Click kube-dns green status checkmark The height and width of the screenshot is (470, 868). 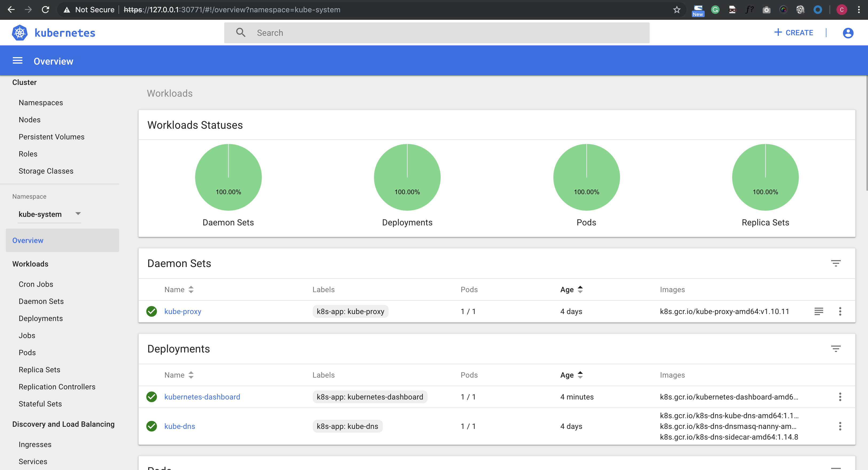coord(152,426)
